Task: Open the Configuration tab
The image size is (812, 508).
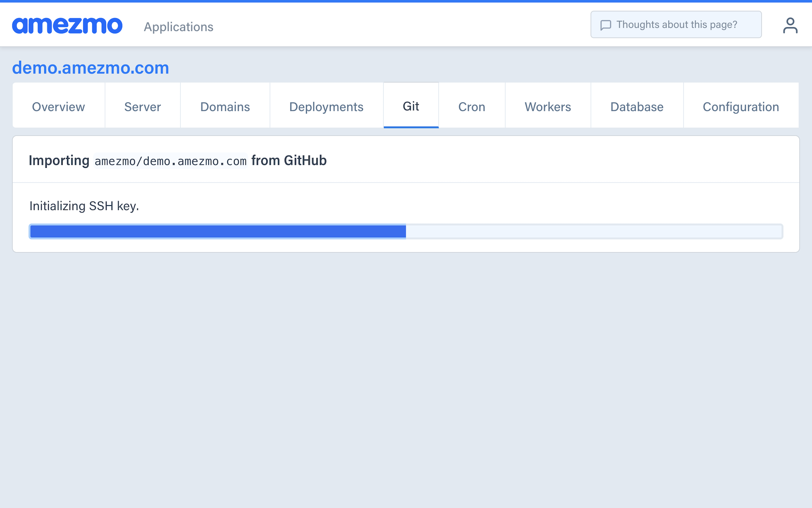Action: click(x=741, y=106)
